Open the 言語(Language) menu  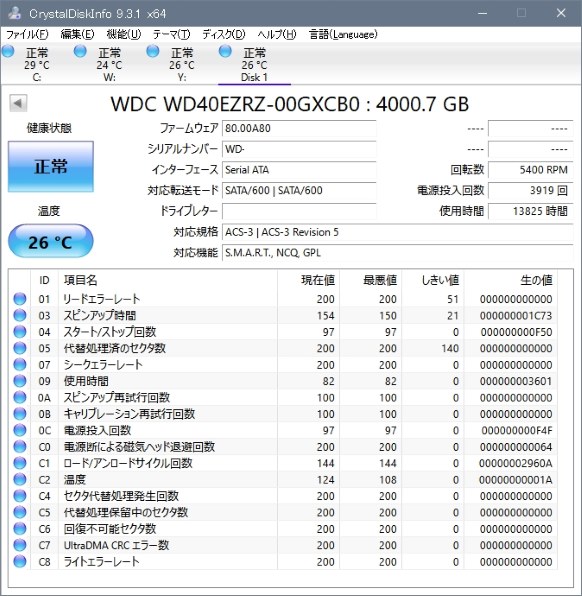tap(343, 35)
